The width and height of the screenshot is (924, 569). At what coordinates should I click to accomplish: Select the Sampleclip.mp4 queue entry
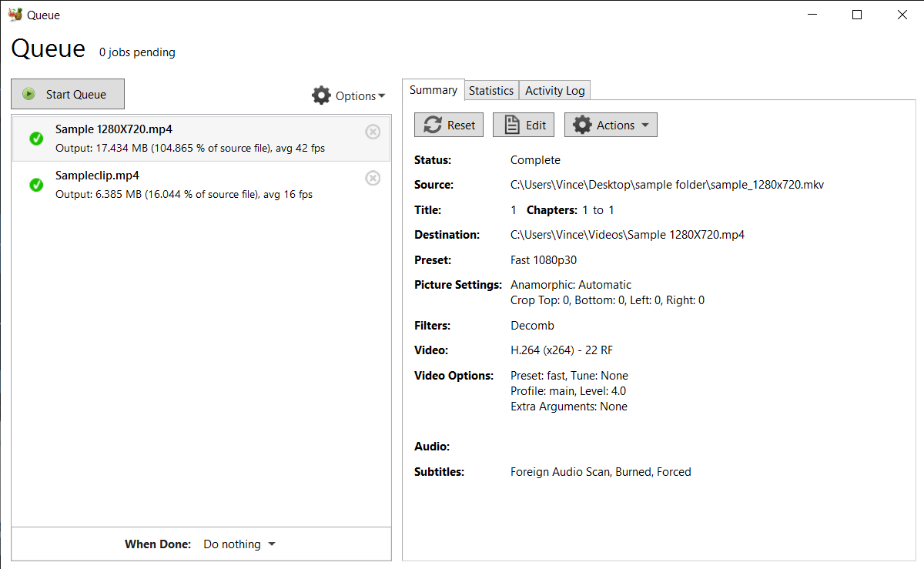(192, 185)
